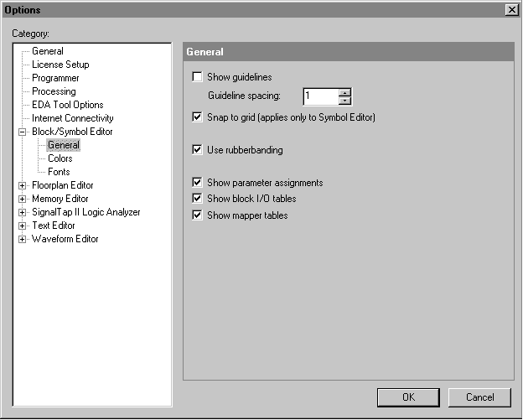Select the Fonts subcategory
Image resolution: width=523 pixels, height=420 pixels.
tap(59, 172)
